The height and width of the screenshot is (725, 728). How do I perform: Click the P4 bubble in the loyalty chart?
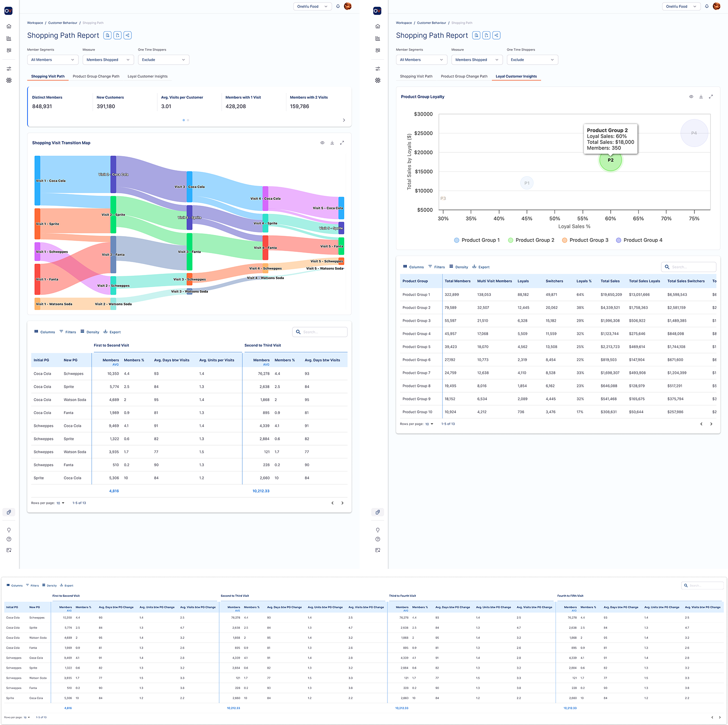pyautogui.click(x=694, y=133)
